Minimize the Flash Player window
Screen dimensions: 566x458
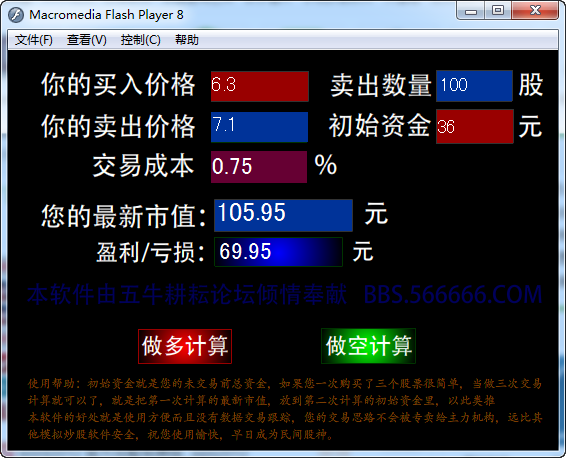pyautogui.click(x=471, y=11)
